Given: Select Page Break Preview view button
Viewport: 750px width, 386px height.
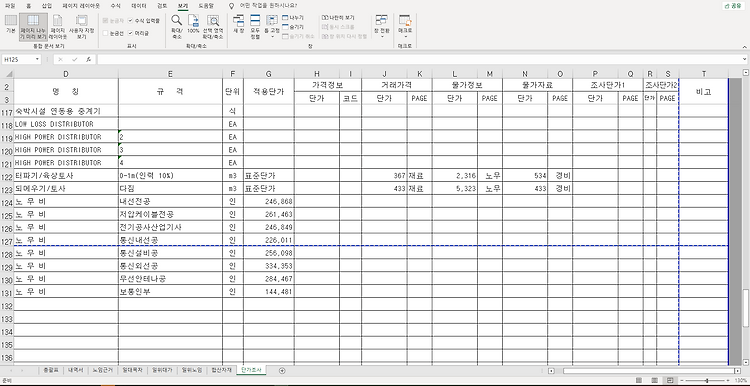Looking at the screenshot, I should 33,26.
